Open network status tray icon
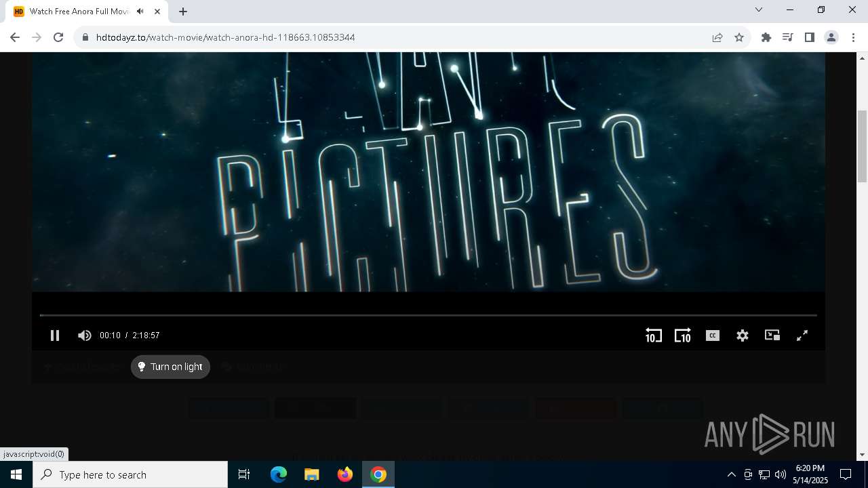 764,474
